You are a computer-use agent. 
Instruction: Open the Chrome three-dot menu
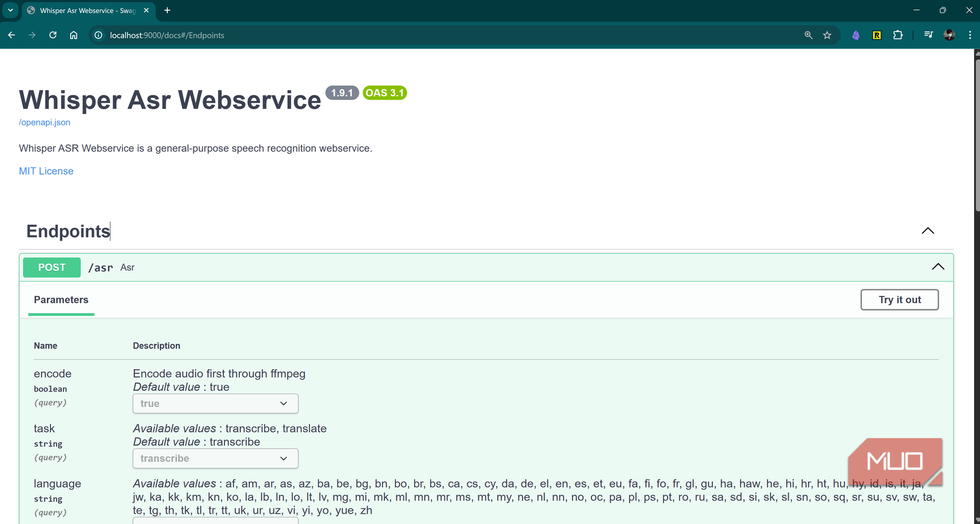970,35
